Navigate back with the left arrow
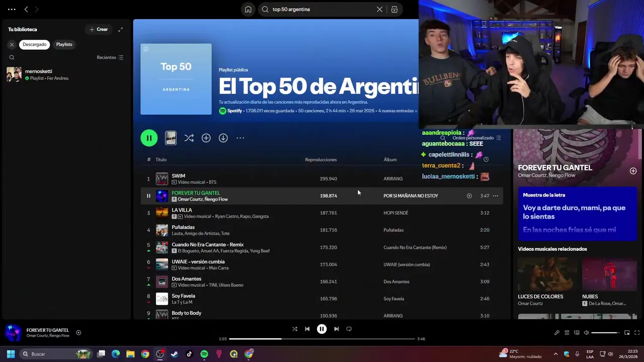Viewport: 644px width, 362px height. (x=26, y=9)
